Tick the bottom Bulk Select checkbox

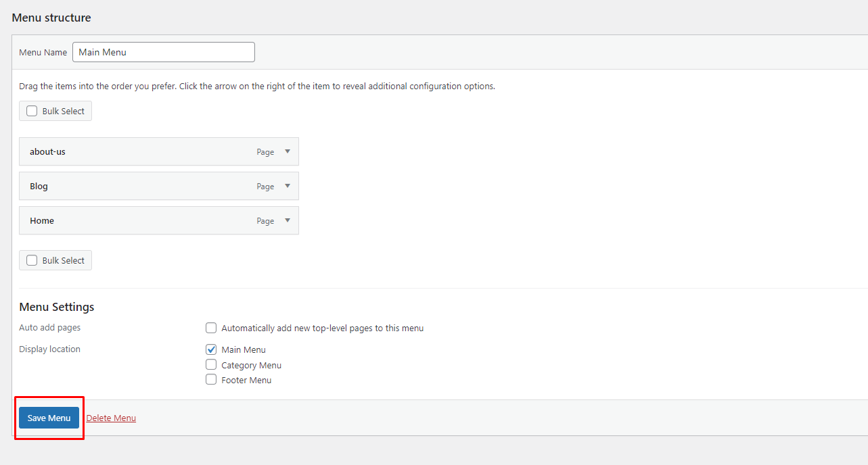click(x=32, y=261)
